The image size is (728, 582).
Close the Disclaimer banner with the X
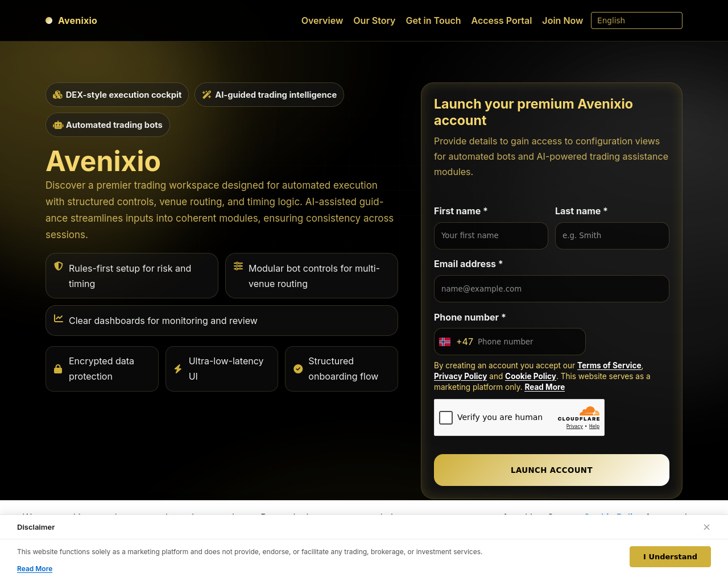tap(706, 527)
